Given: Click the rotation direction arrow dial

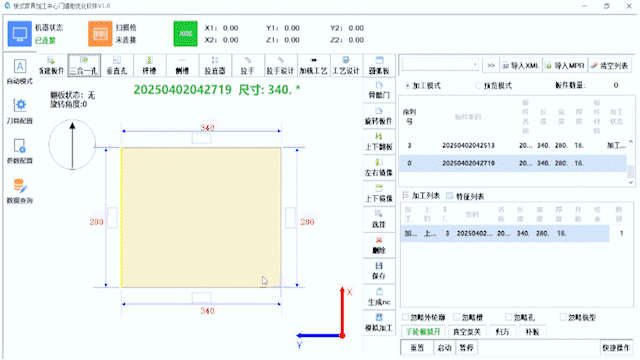Looking at the screenshot, I should tap(72, 144).
